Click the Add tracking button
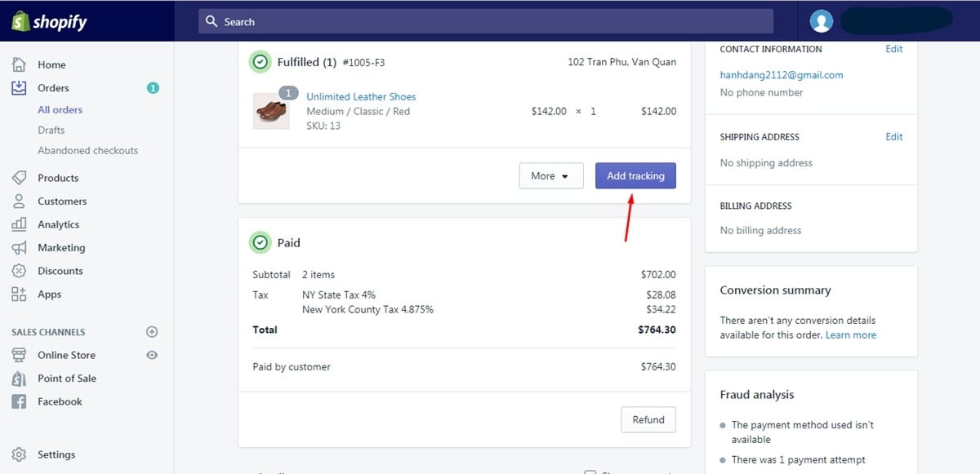Image resolution: width=980 pixels, height=474 pixels. click(x=635, y=175)
